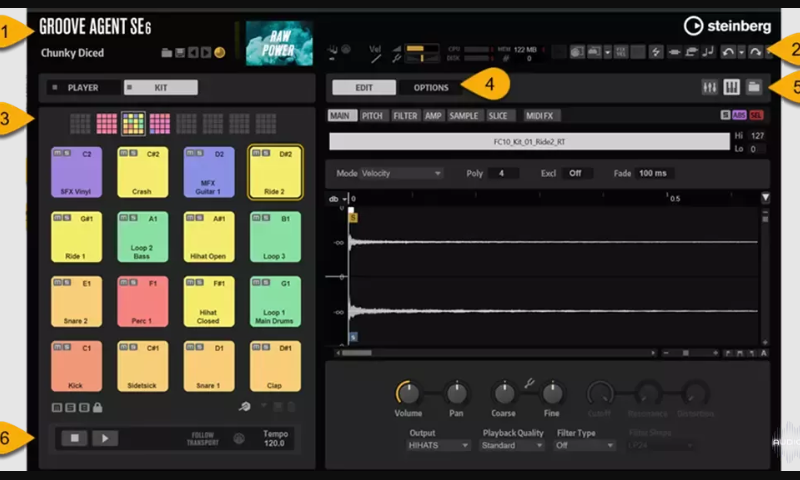Trigger the Loop 1 Main Drums pad
The height and width of the screenshot is (480, 800).
point(275,301)
